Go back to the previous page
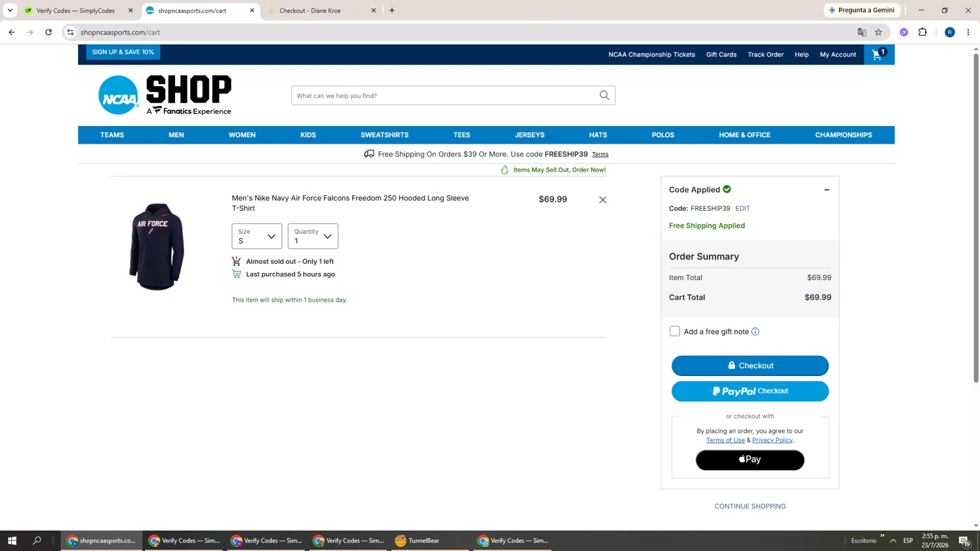The width and height of the screenshot is (980, 551). point(12,32)
